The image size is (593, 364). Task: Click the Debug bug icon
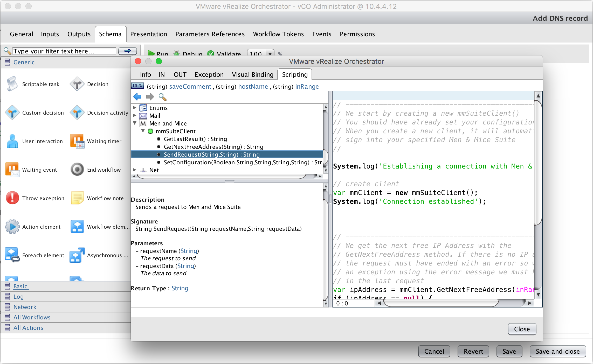pos(176,53)
